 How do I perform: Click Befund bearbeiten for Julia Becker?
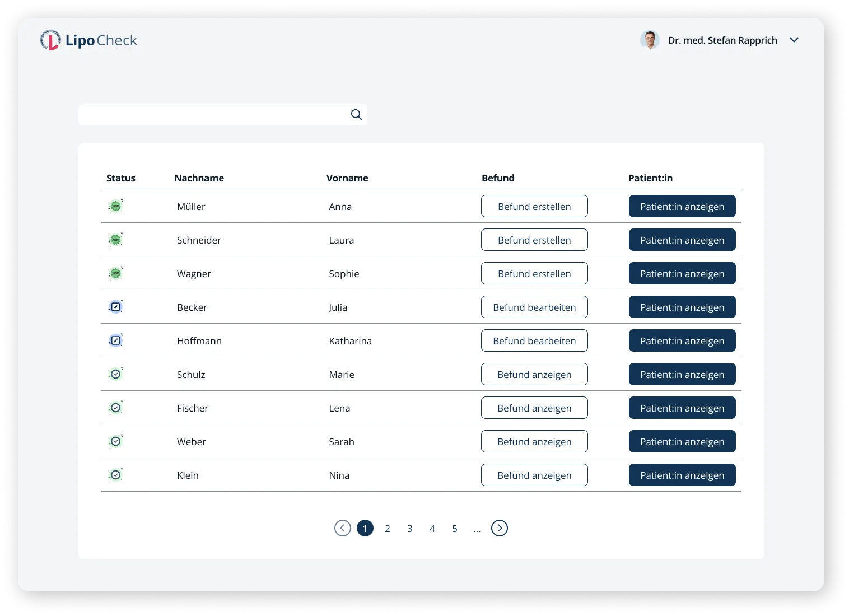[534, 307]
